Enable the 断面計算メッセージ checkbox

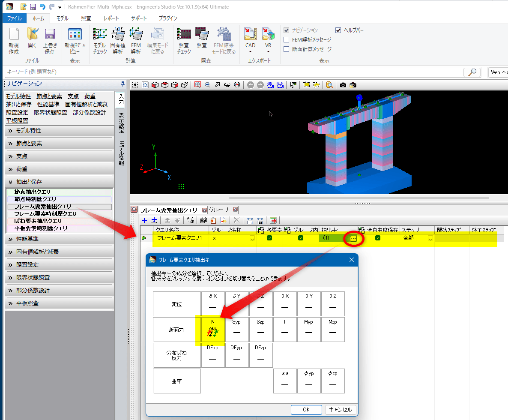point(287,49)
